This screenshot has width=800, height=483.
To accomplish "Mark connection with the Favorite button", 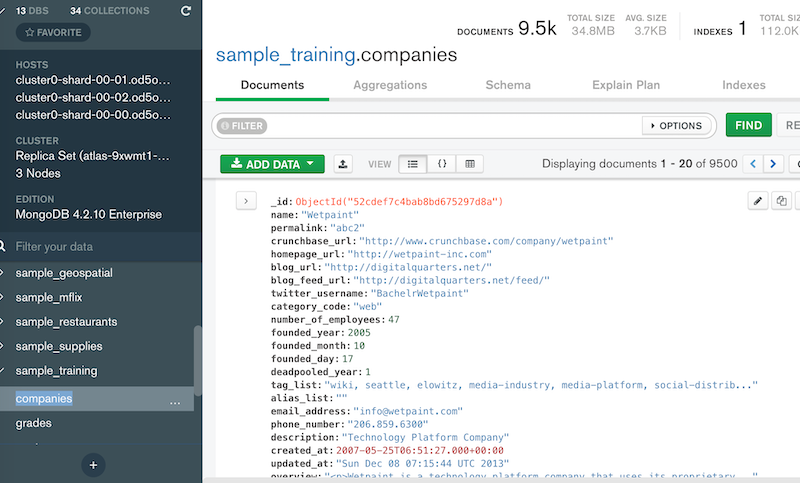I will [x=53, y=32].
